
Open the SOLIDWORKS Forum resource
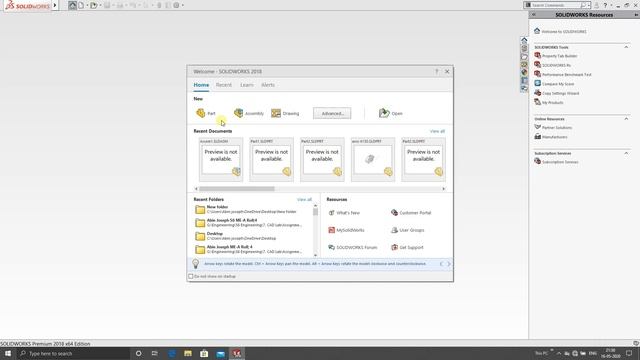(353, 247)
